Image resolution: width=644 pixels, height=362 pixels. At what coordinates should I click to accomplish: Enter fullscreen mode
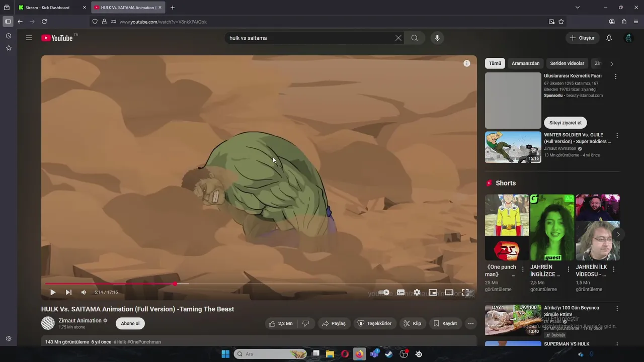(465, 292)
